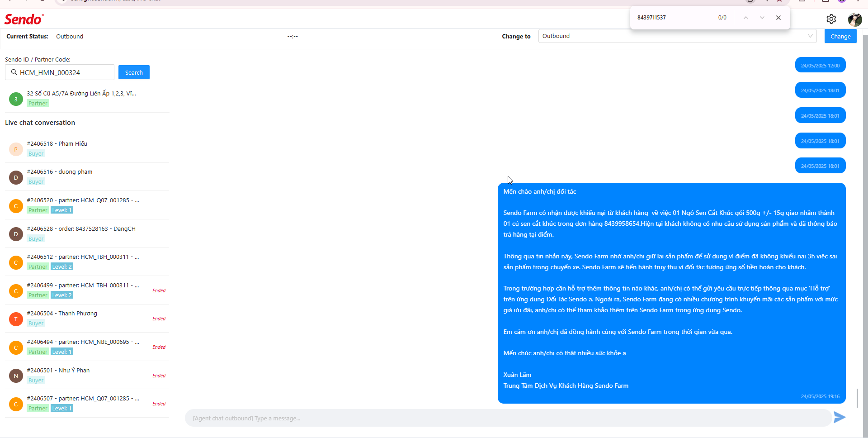The width and height of the screenshot is (868, 438).
Task: Click the avatar for chat #2406528
Action: (16, 234)
